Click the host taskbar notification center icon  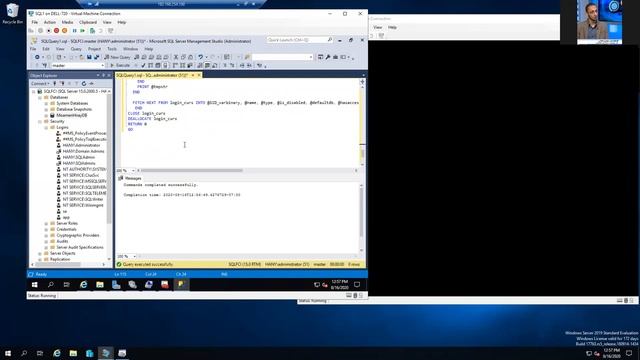(x=629, y=353)
